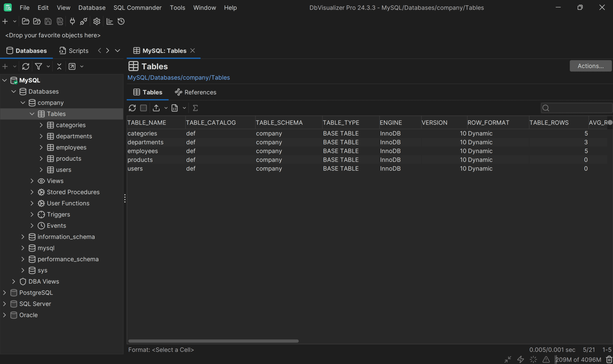Viewport: 613px width, 364px height.
Task: Open the SQL Commander menu
Action: coord(137,7)
